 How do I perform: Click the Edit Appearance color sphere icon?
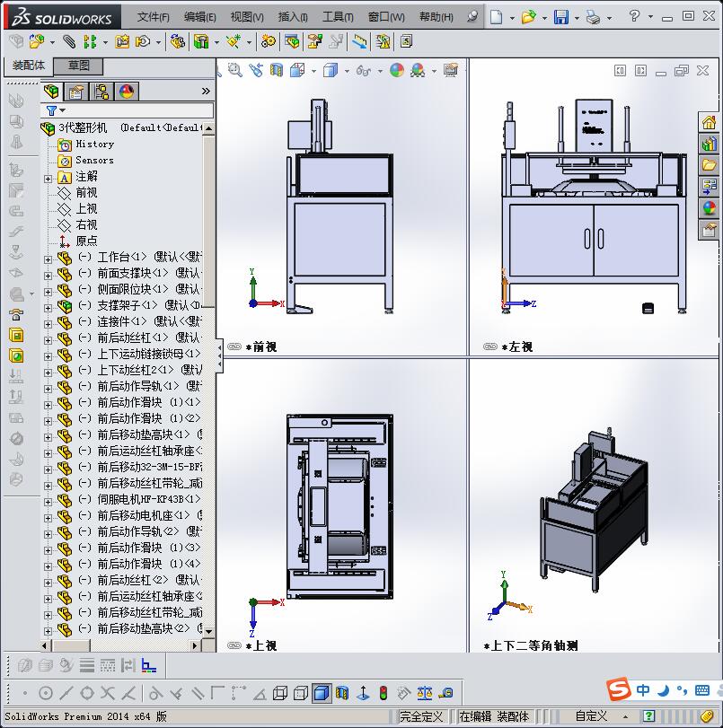pos(397,70)
